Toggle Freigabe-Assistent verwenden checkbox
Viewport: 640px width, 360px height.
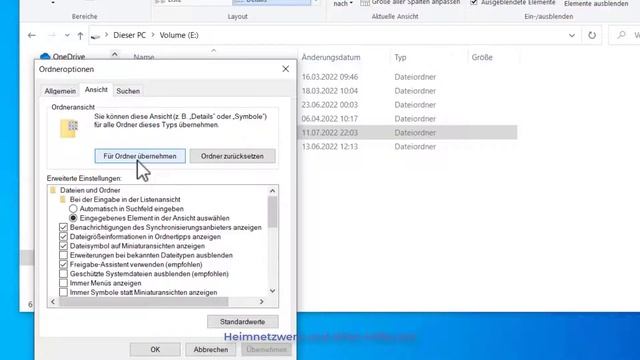click(63, 264)
